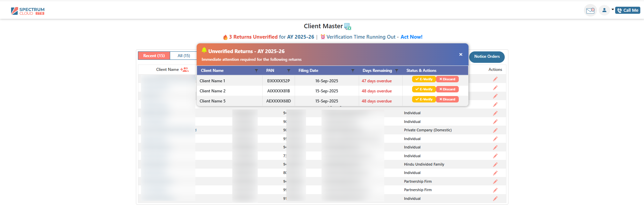Click the edit pencil for the Private Company row
The width and height of the screenshot is (644, 217).
495,130
